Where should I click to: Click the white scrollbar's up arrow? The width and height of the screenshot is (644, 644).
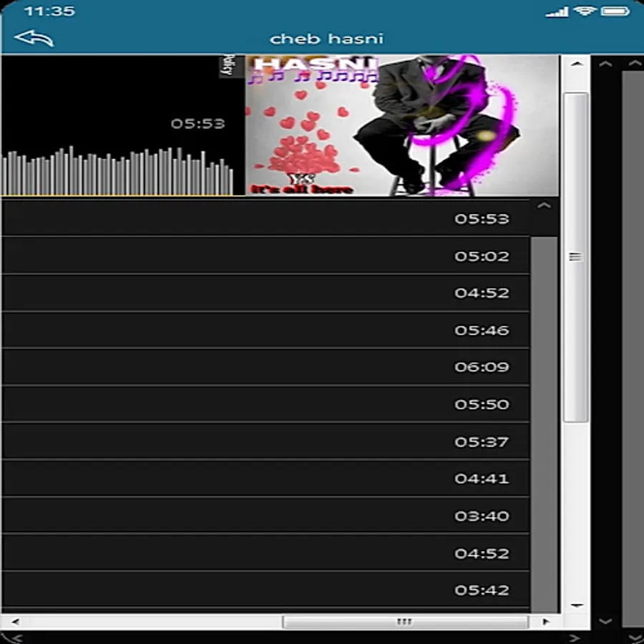click(577, 64)
